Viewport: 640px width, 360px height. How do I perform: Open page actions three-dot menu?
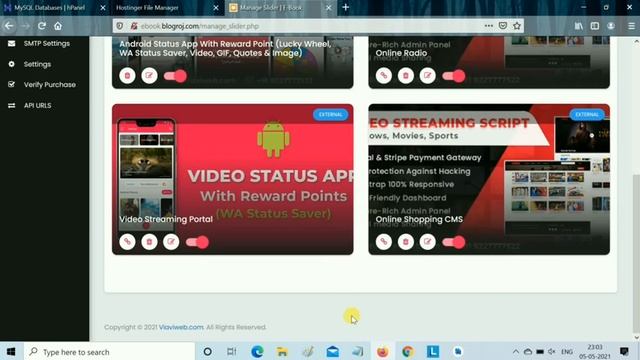[x=489, y=26]
